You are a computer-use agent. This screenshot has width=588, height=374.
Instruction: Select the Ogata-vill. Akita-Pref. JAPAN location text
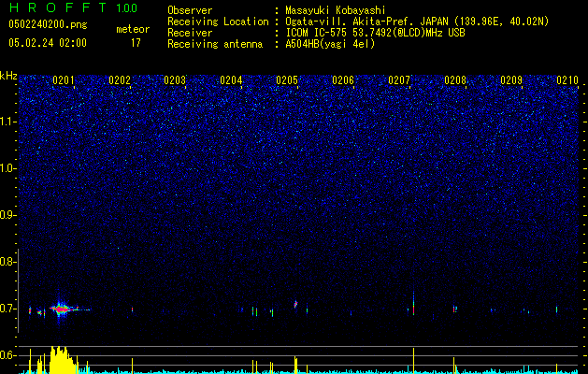[x=417, y=22]
